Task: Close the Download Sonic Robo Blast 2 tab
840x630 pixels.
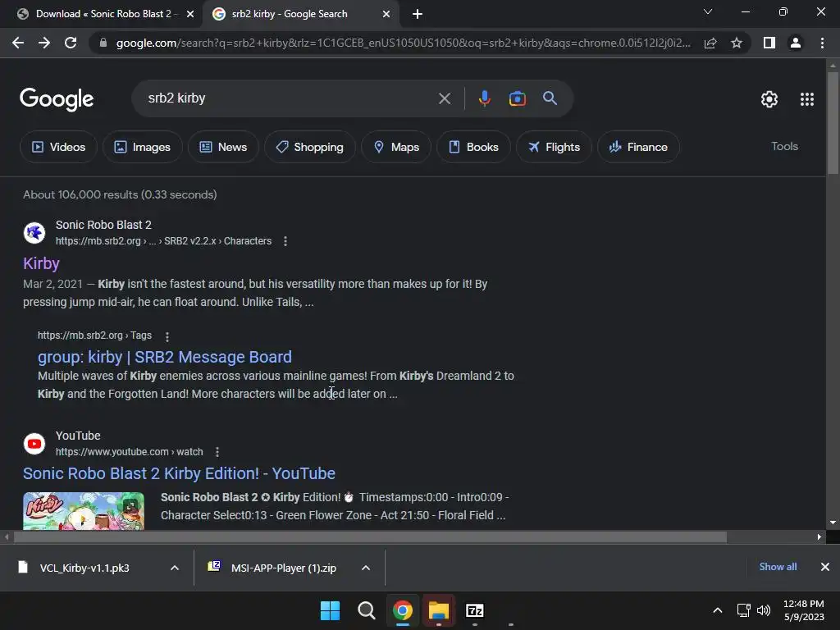Action: (x=190, y=15)
